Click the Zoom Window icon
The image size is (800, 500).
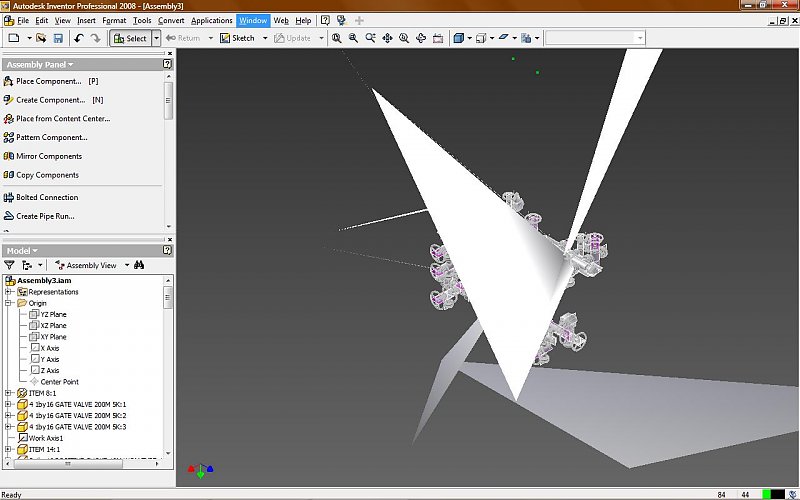[x=353, y=38]
